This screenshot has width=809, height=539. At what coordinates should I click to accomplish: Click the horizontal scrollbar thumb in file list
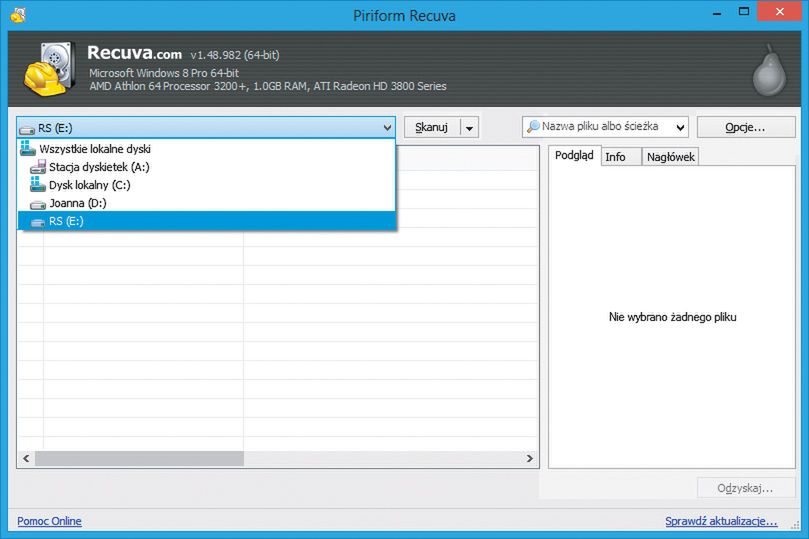(139, 458)
